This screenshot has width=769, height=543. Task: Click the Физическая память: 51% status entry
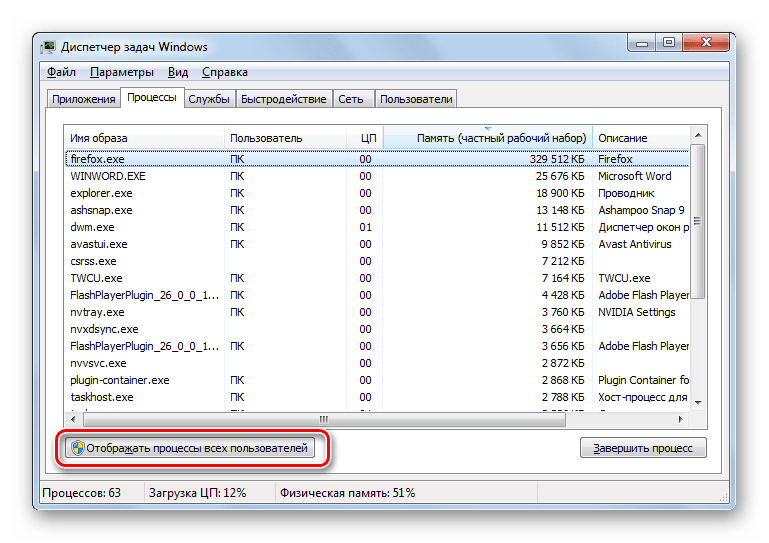348,492
